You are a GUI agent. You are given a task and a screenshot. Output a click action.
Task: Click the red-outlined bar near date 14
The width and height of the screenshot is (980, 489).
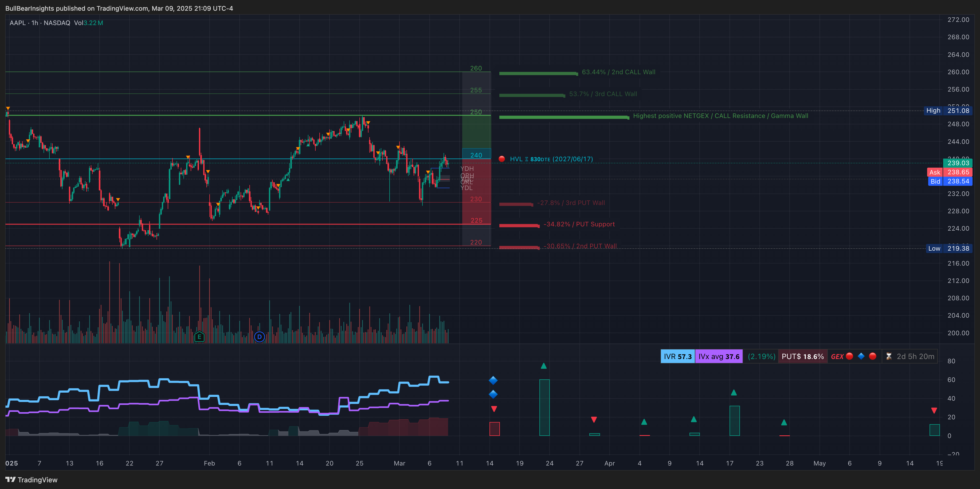point(495,428)
